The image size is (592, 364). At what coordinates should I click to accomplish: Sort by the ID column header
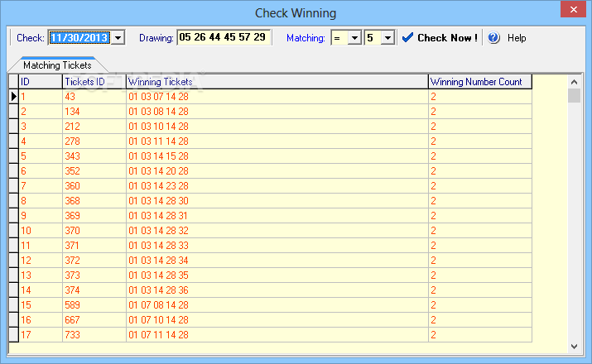41,82
